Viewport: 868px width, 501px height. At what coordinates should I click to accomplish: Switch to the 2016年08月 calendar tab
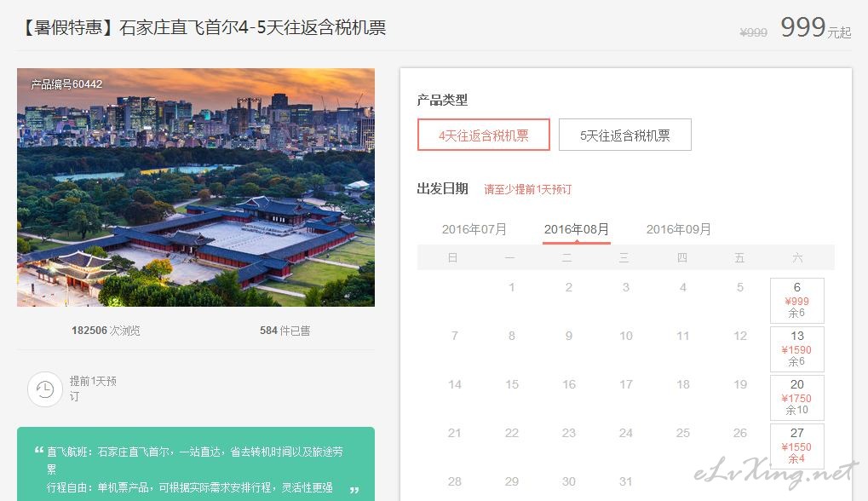(577, 229)
